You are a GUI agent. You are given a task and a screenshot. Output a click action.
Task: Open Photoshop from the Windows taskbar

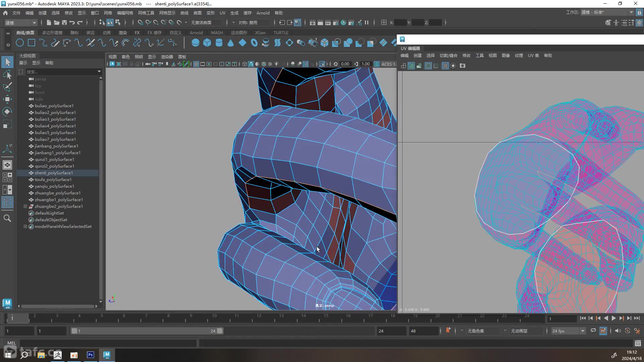click(x=90, y=355)
